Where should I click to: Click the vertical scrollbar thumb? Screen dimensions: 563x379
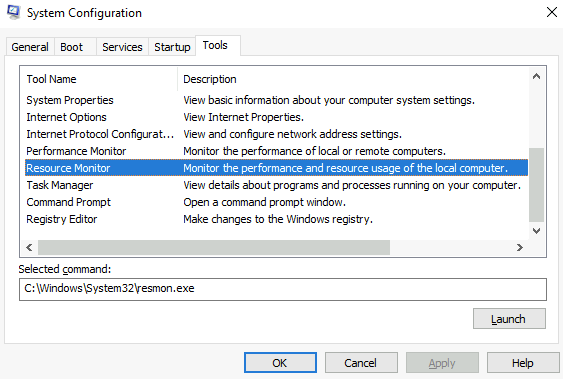pos(536,185)
